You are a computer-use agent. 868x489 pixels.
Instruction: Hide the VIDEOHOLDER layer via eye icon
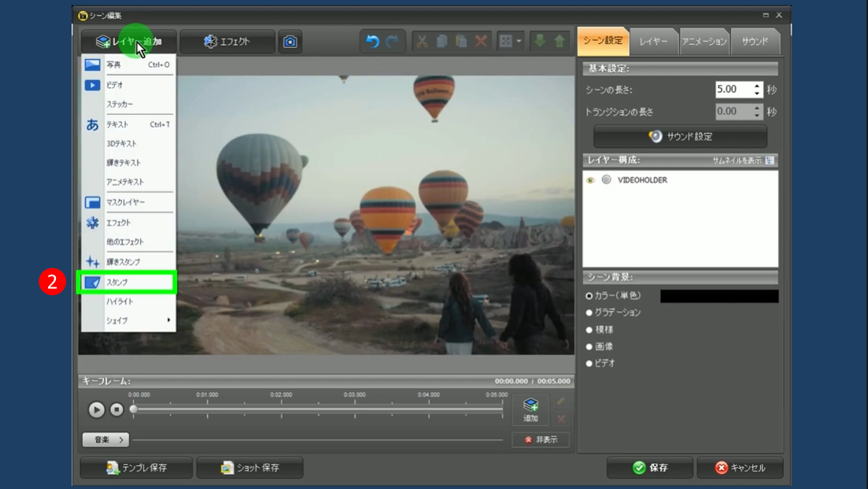click(590, 180)
